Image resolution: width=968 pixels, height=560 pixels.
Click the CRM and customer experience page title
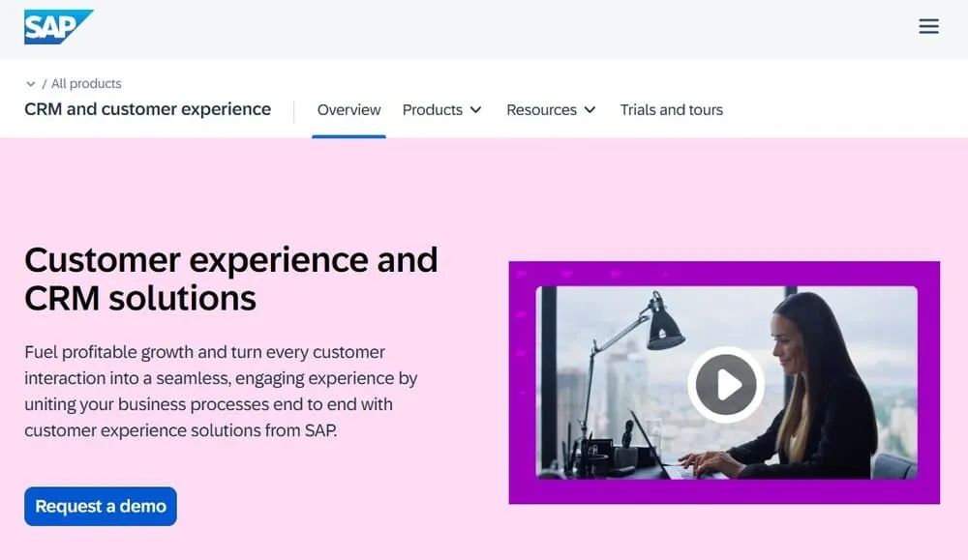point(147,109)
